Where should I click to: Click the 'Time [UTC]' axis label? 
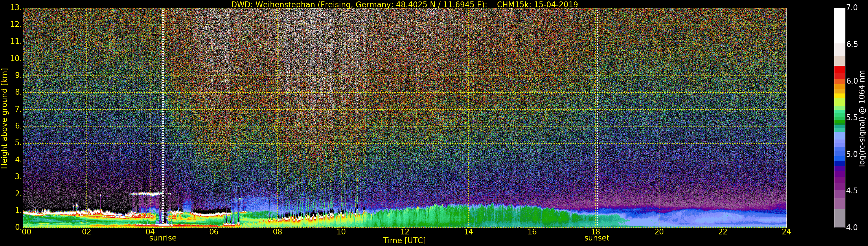[404, 241]
